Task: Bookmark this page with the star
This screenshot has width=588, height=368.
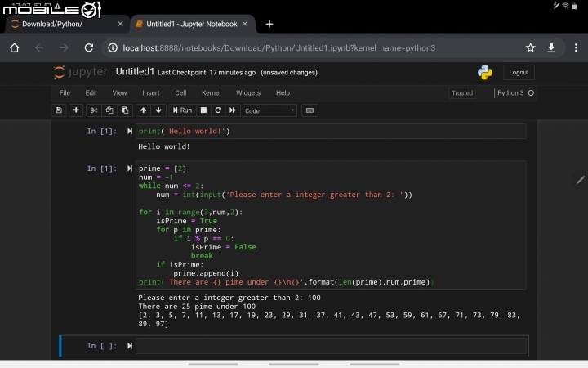Action: tap(530, 47)
